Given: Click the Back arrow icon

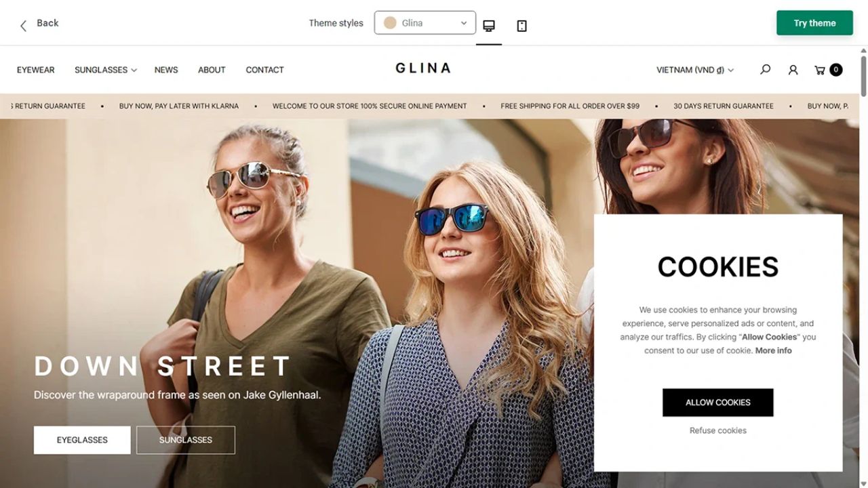Looking at the screenshot, I should [23, 26].
